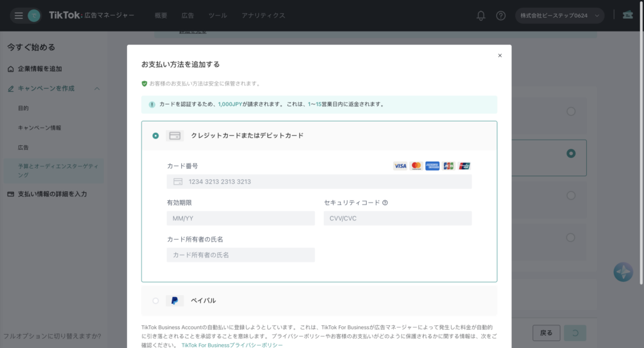Click the coupon icon in top right

pos(628,15)
